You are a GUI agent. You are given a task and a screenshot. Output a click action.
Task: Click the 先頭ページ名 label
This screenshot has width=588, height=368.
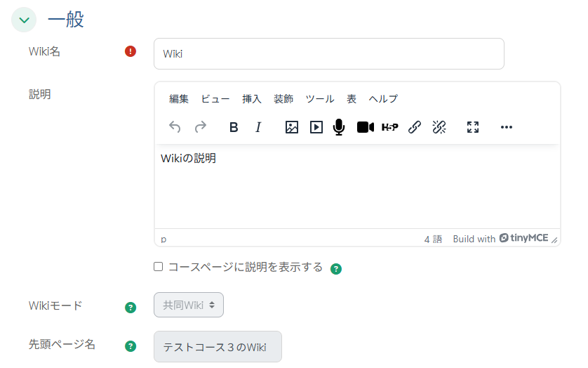point(62,344)
